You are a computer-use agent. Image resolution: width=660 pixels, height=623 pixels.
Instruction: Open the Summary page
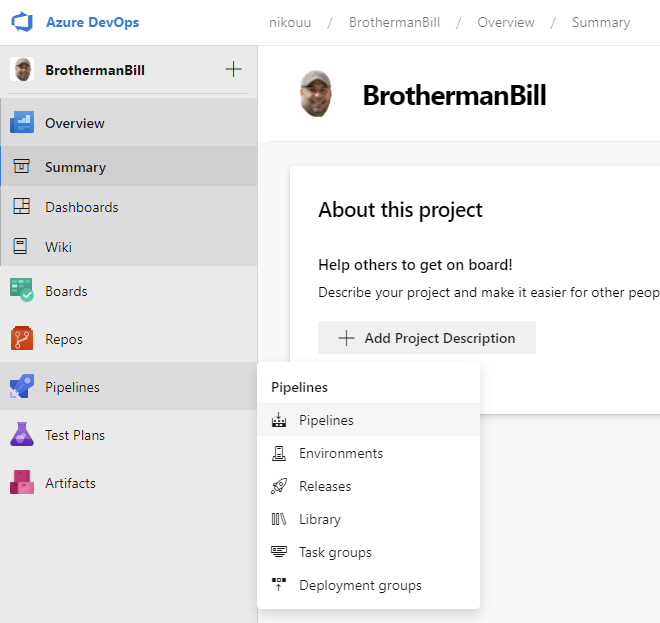tap(129, 167)
